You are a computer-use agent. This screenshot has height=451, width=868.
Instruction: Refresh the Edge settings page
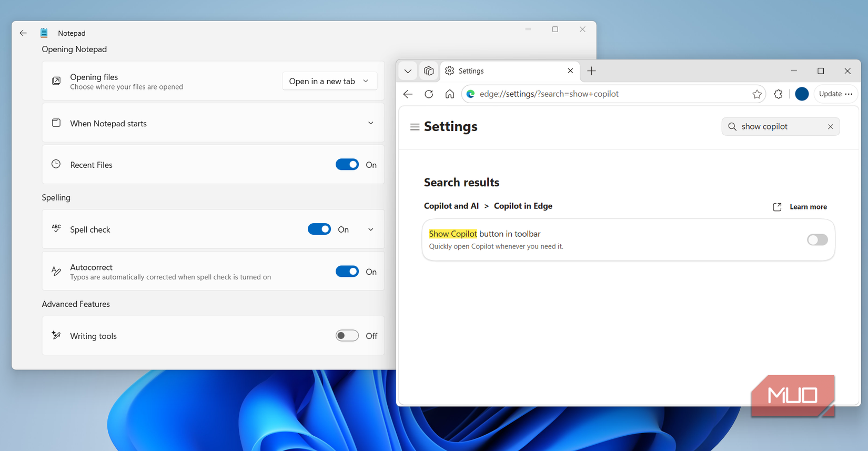click(429, 94)
